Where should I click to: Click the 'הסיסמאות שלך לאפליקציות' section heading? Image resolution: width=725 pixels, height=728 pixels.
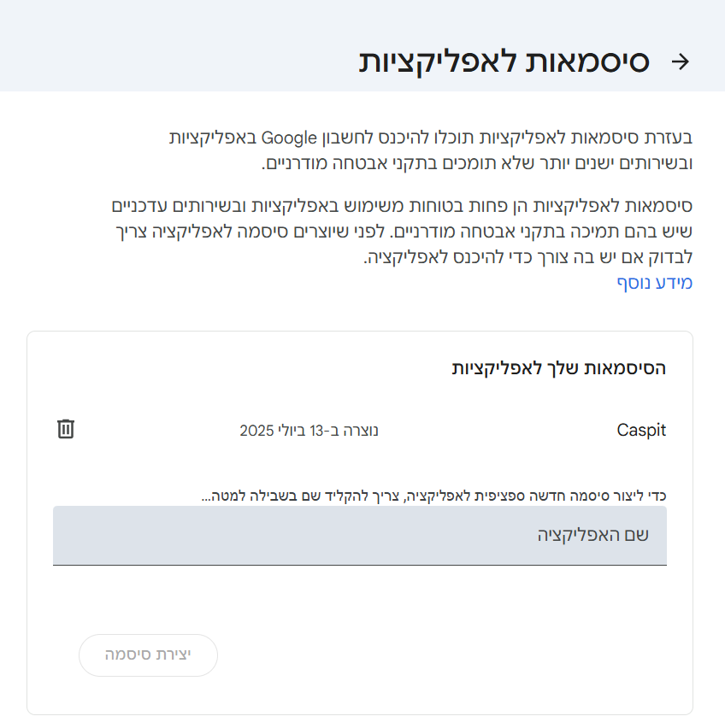pyautogui.click(x=559, y=368)
